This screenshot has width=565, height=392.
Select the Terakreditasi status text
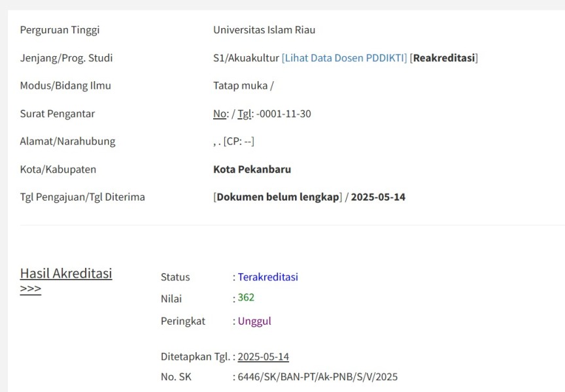tap(267, 277)
